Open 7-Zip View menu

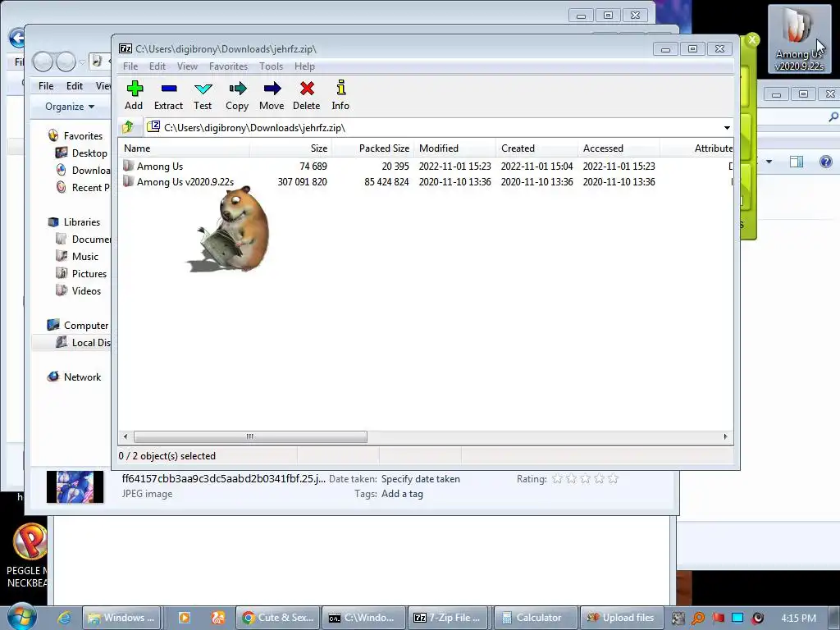pos(188,66)
